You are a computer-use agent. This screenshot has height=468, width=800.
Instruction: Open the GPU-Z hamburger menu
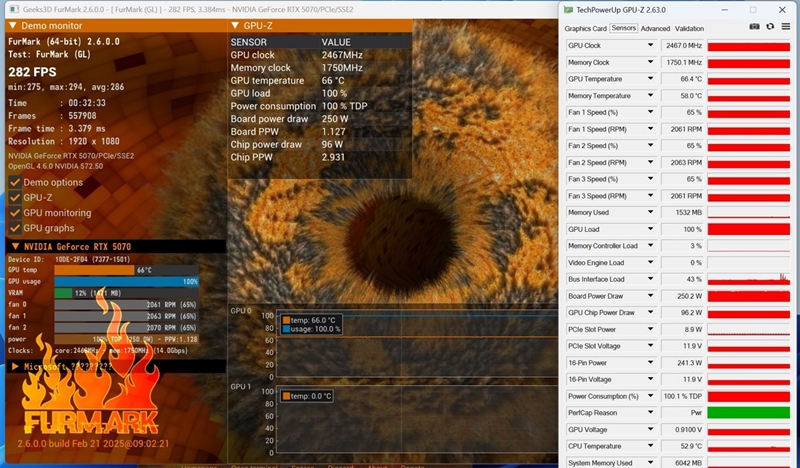tap(786, 28)
